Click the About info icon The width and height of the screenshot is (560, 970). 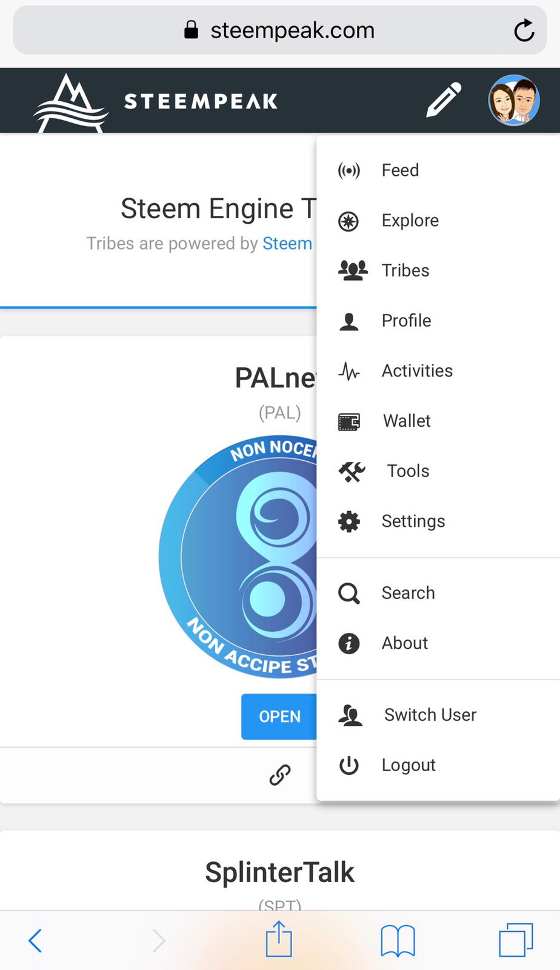(x=349, y=643)
